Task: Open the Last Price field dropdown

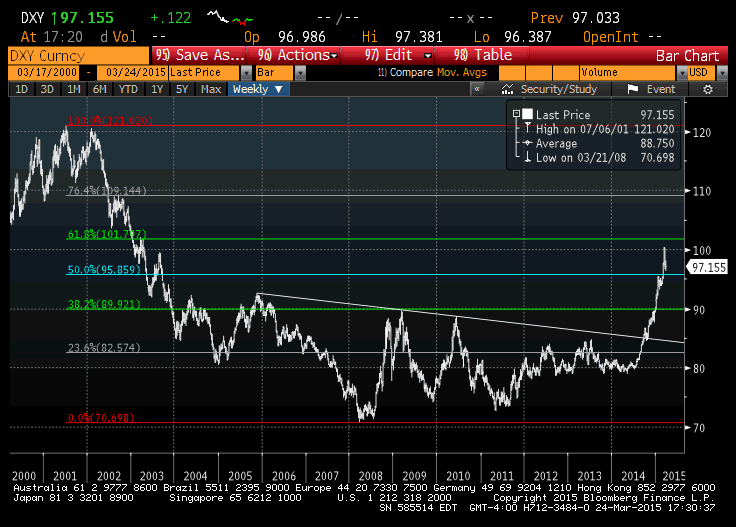Action: pyautogui.click(x=246, y=73)
